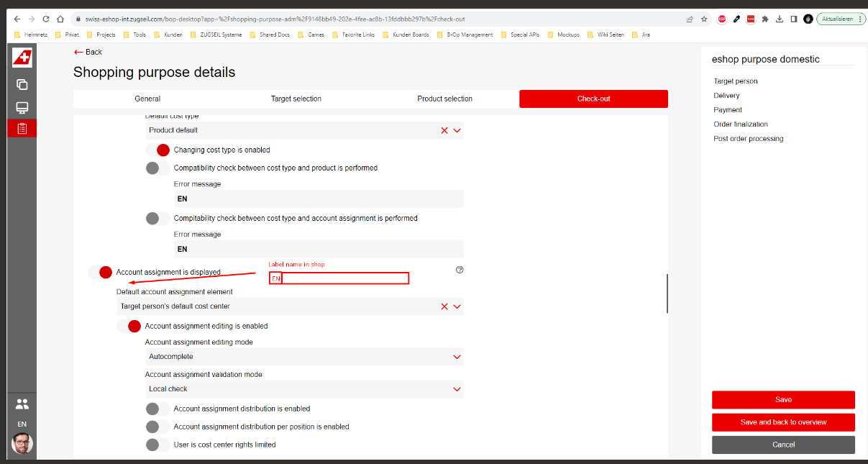Expand the Default account assignment element dropdown
This screenshot has height=464, width=868.
coord(457,306)
